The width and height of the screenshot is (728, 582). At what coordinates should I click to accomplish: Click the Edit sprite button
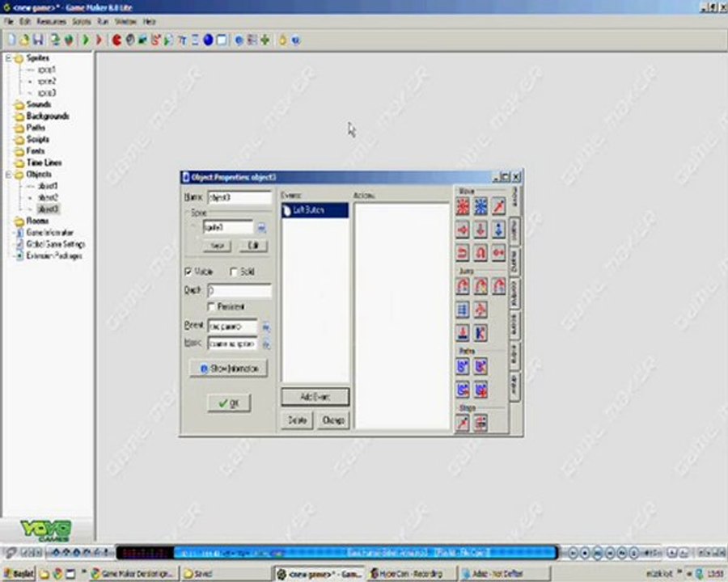253,246
